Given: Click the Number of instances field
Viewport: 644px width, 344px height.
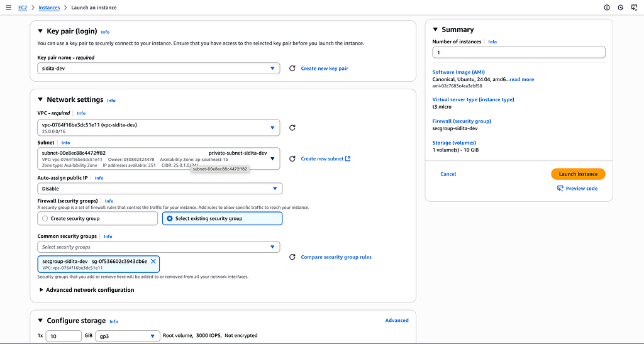Looking at the screenshot, I should point(519,53).
